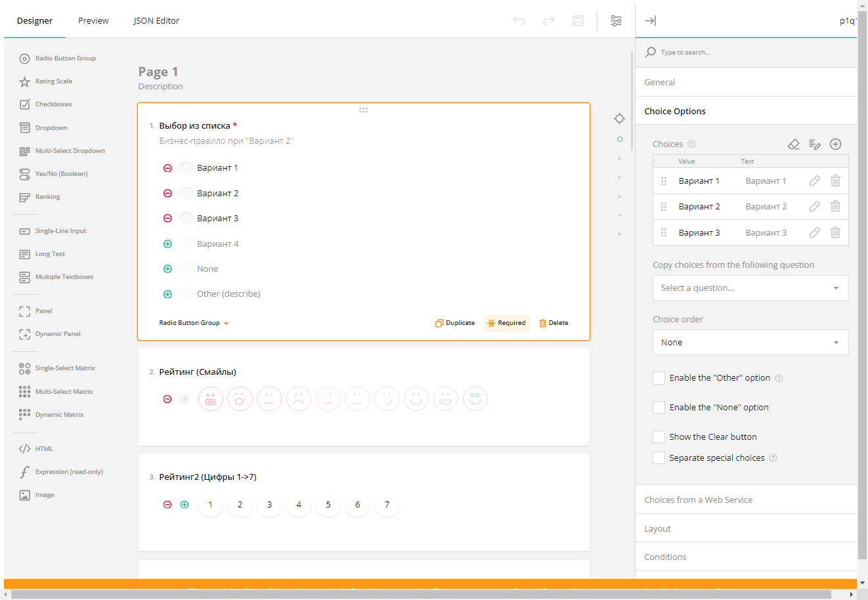
Task: Switch to the Preview tab
Action: click(x=93, y=20)
